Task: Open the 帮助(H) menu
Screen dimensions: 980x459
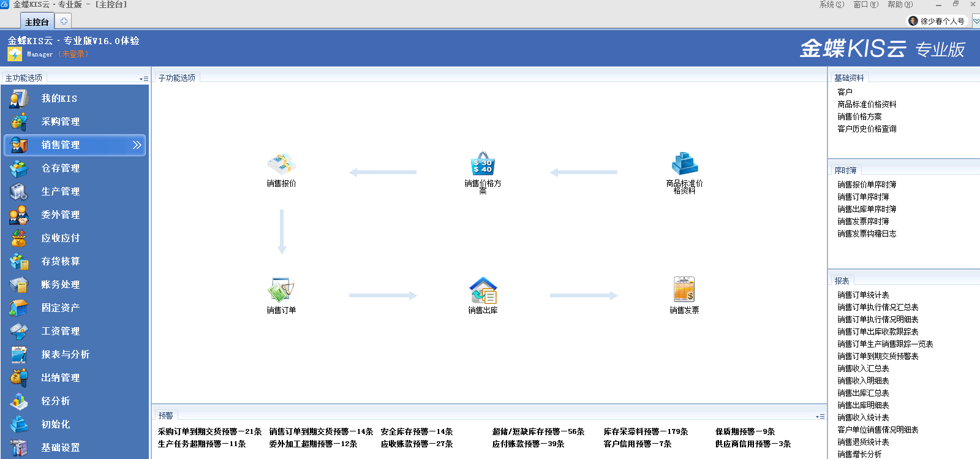Action: [x=900, y=4]
